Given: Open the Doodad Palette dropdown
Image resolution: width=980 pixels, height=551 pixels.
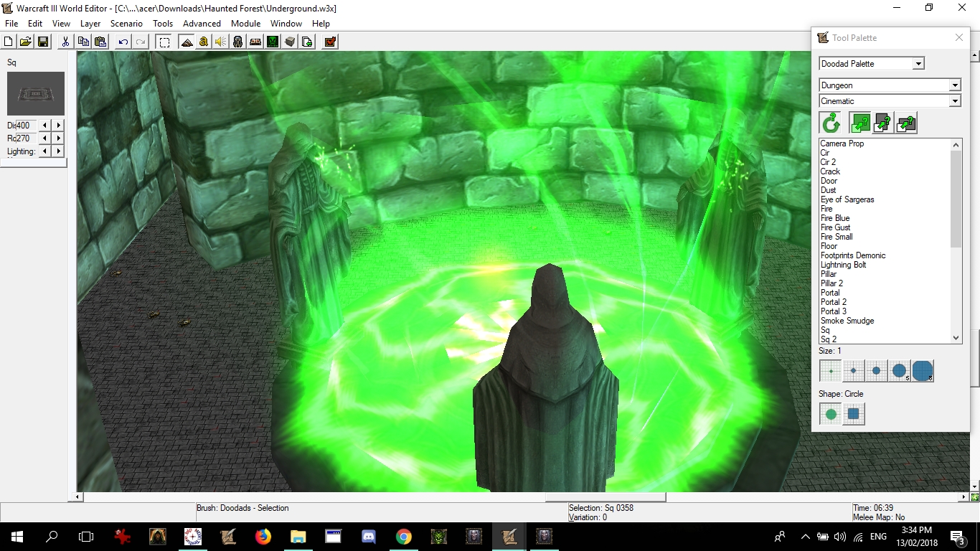Looking at the screenshot, I should click(918, 64).
